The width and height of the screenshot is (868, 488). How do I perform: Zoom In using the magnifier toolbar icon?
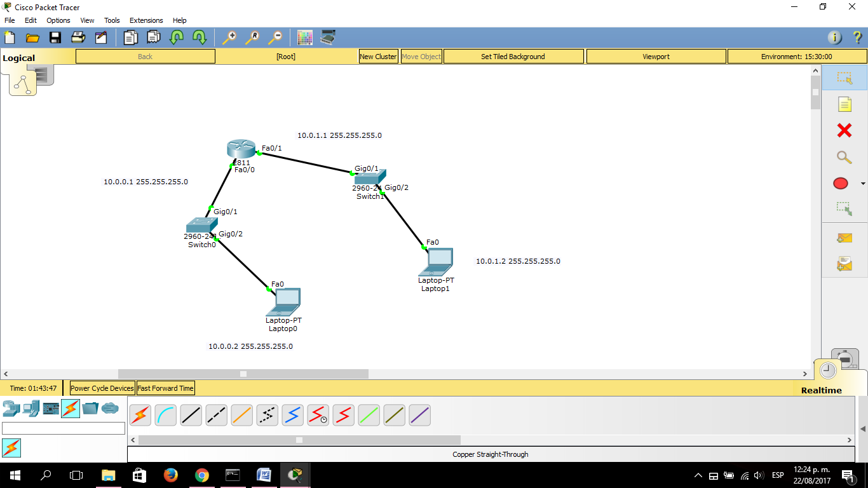click(229, 37)
